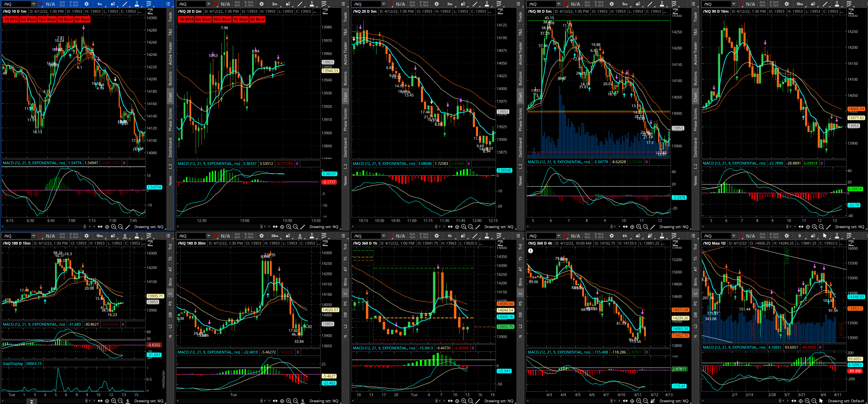Click 13946.53 price bubble on 2m chart axis
The image size is (868, 404).
(x=330, y=71)
